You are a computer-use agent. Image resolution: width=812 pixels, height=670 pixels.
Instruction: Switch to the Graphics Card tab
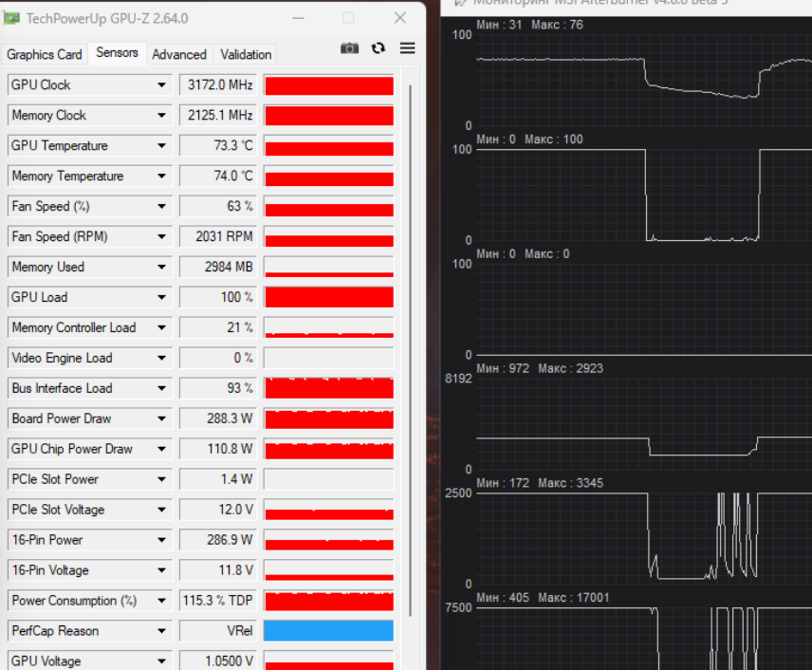(x=45, y=54)
